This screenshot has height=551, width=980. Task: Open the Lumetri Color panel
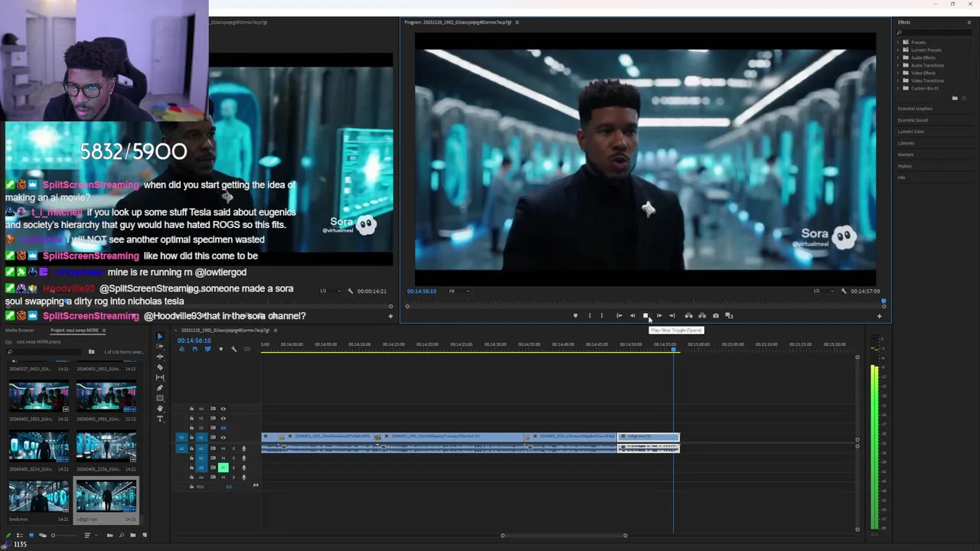(x=911, y=132)
